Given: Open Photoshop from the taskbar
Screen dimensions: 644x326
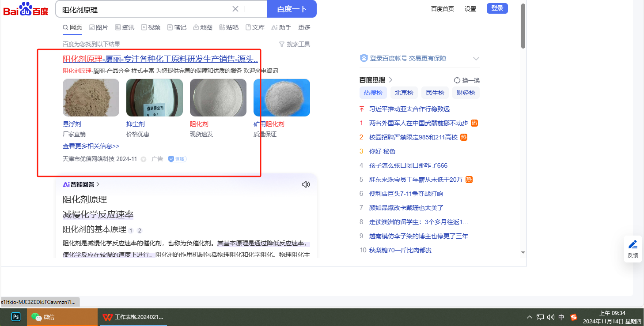Looking at the screenshot, I should coord(16,317).
